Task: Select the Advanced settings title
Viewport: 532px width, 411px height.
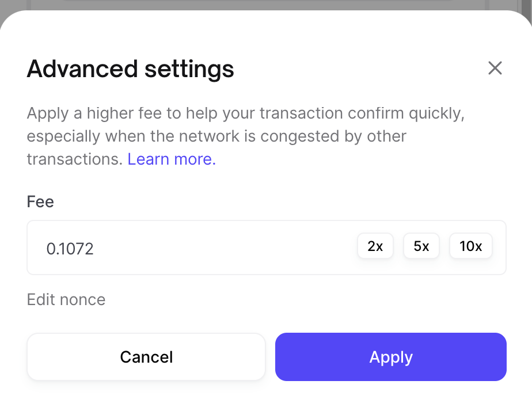Action: 130,68
